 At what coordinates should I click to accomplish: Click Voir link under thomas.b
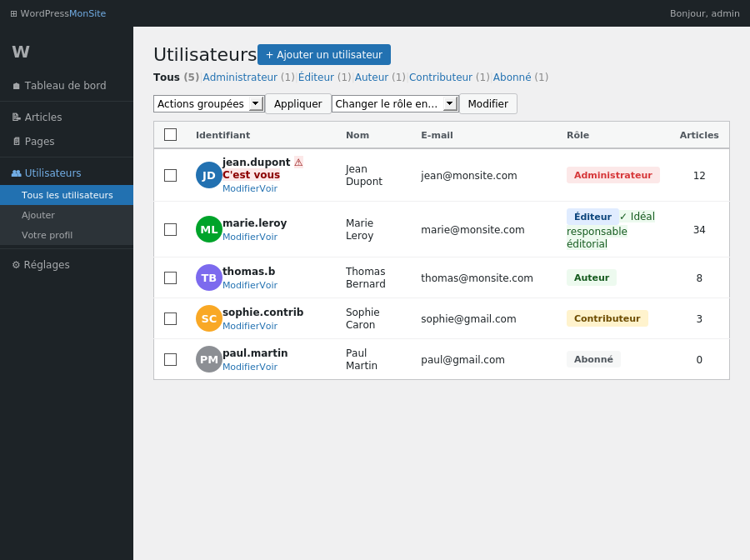269,285
